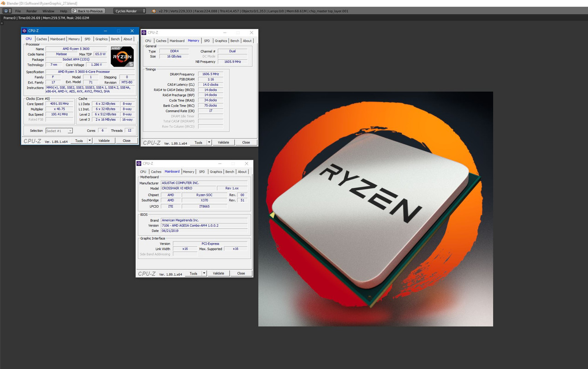Click the CPU-Z icon in the Memory window's title bar

click(144, 32)
